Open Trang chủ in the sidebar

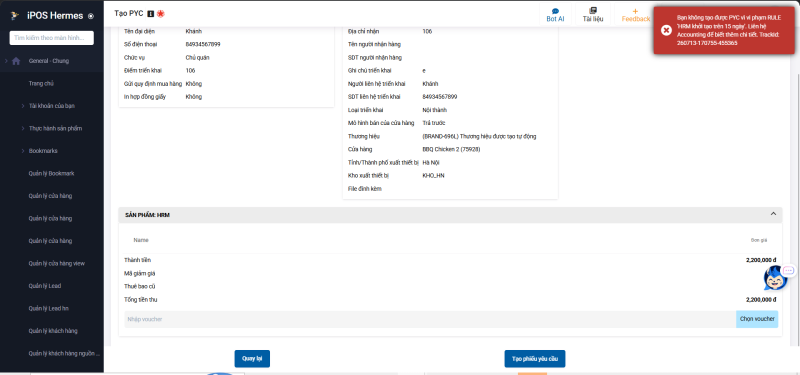[41, 83]
